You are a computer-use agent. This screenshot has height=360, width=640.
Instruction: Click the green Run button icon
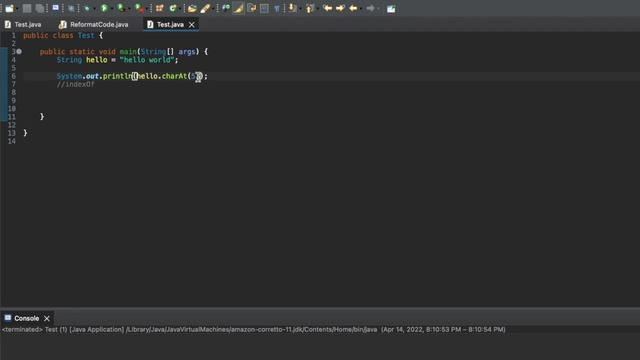(x=104, y=8)
